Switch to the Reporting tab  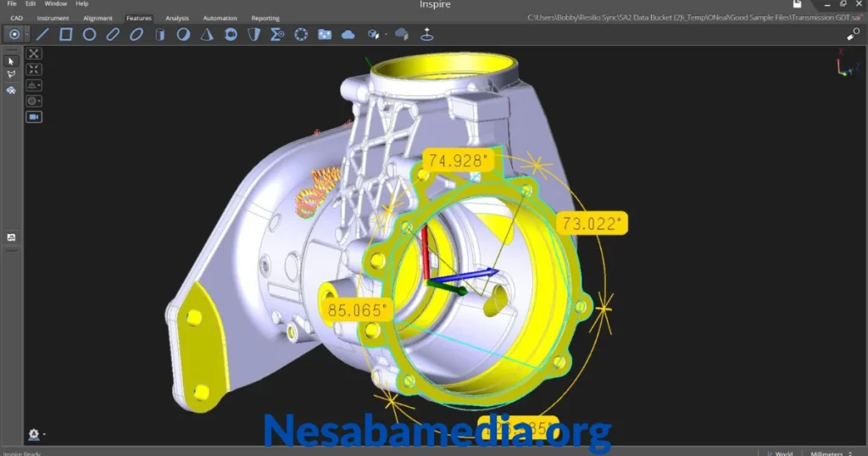[x=265, y=18]
